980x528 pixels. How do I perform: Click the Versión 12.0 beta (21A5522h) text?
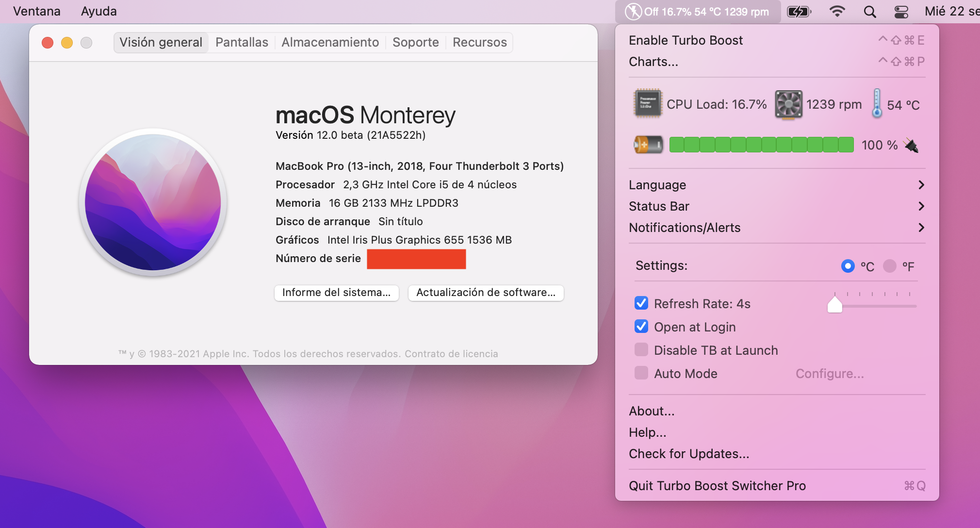[x=350, y=135]
